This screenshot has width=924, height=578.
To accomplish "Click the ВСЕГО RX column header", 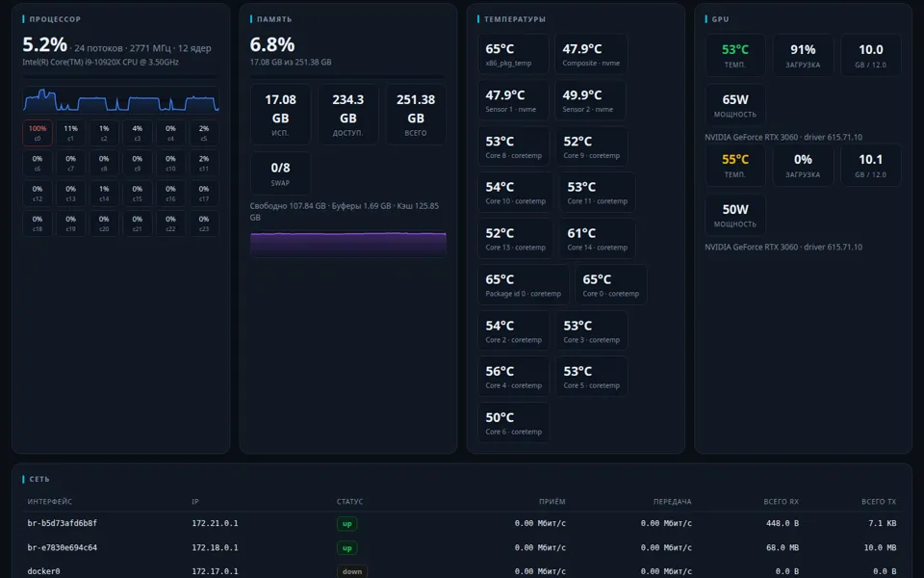I will click(x=781, y=501).
